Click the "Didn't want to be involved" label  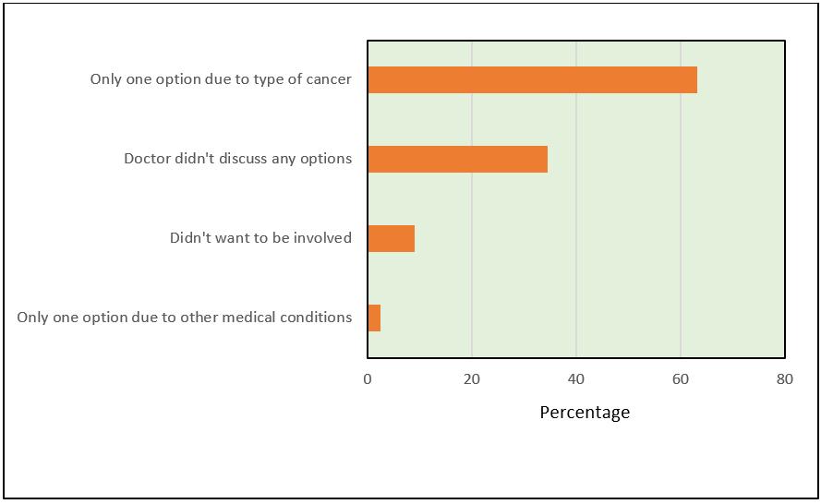click(260, 238)
